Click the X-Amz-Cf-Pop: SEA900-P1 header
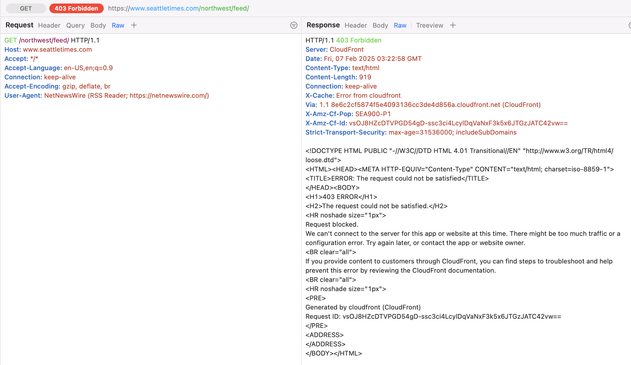This screenshot has width=631, height=365. [x=348, y=114]
